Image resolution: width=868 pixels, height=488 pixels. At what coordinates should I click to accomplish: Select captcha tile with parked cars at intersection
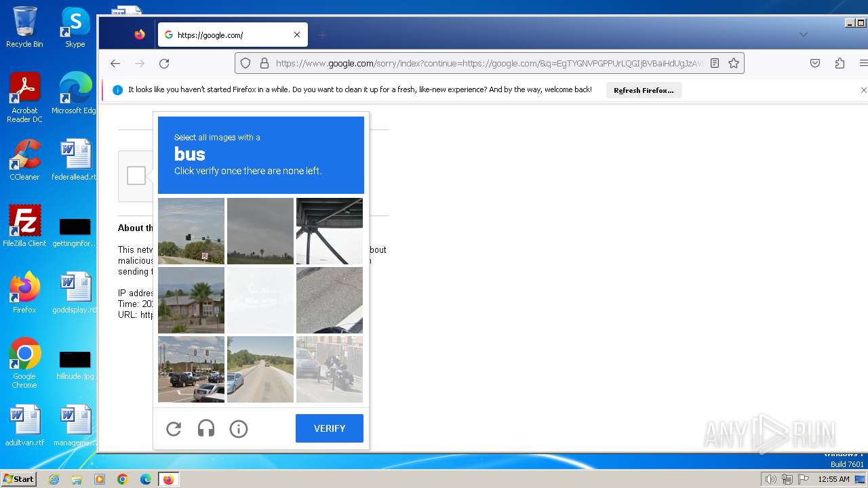point(191,369)
